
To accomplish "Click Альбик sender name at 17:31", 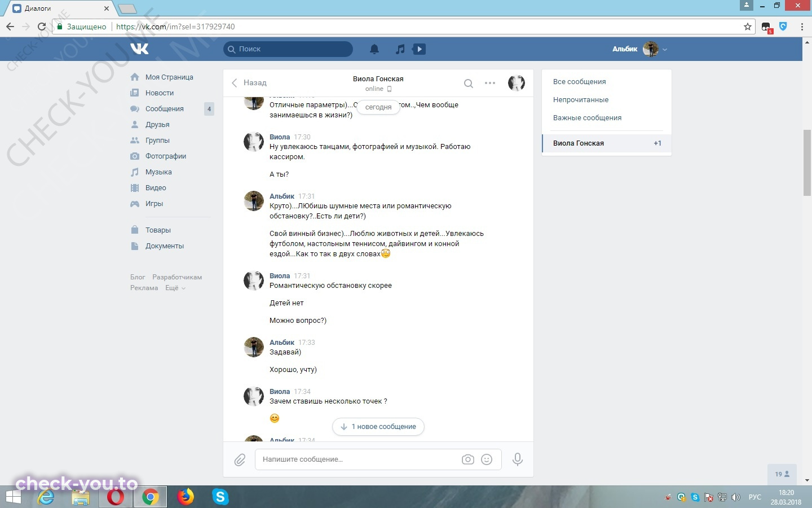I will pyautogui.click(x=282, y=196).
